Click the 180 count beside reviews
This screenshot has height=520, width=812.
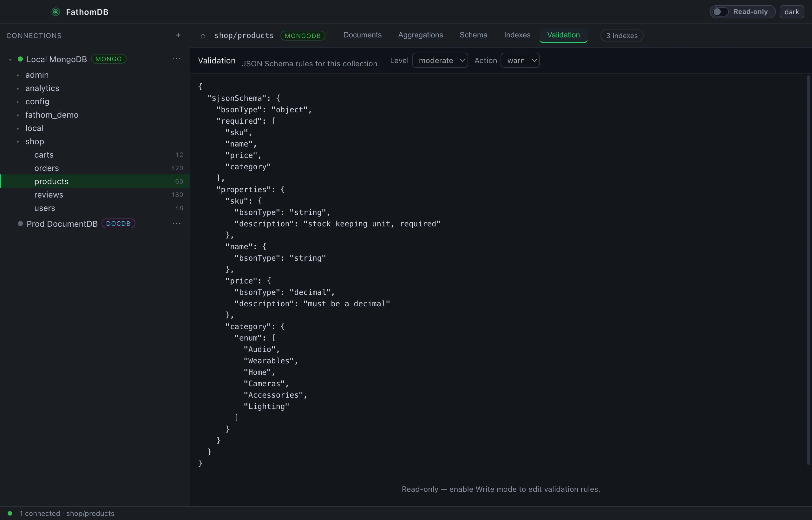click(x=177, y=195)
